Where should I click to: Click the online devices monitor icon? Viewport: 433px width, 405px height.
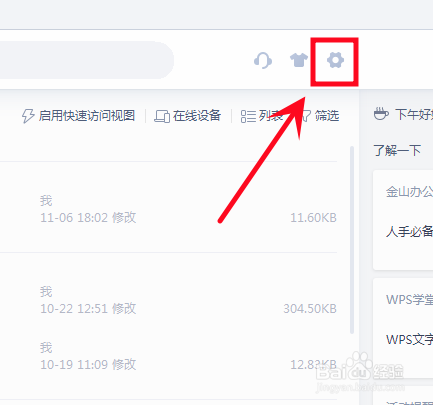162,116
